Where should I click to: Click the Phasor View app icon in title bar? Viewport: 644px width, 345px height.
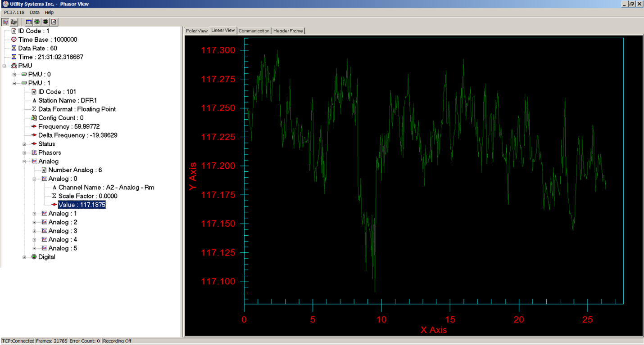pyautogui.click(x=5, y=4)
